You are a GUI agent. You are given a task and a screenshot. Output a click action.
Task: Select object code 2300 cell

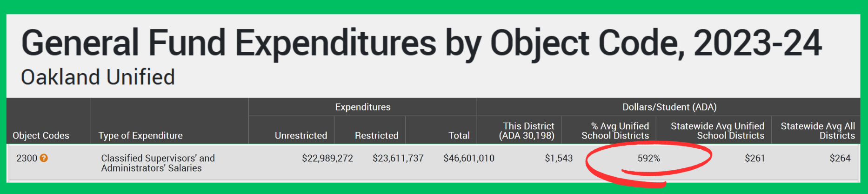tap(27, 158)
